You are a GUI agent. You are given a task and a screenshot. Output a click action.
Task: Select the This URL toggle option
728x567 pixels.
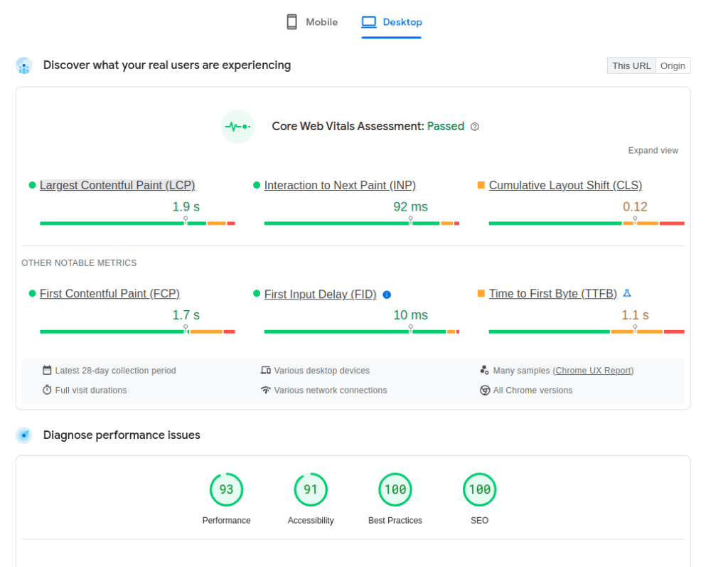pos(631,65)
